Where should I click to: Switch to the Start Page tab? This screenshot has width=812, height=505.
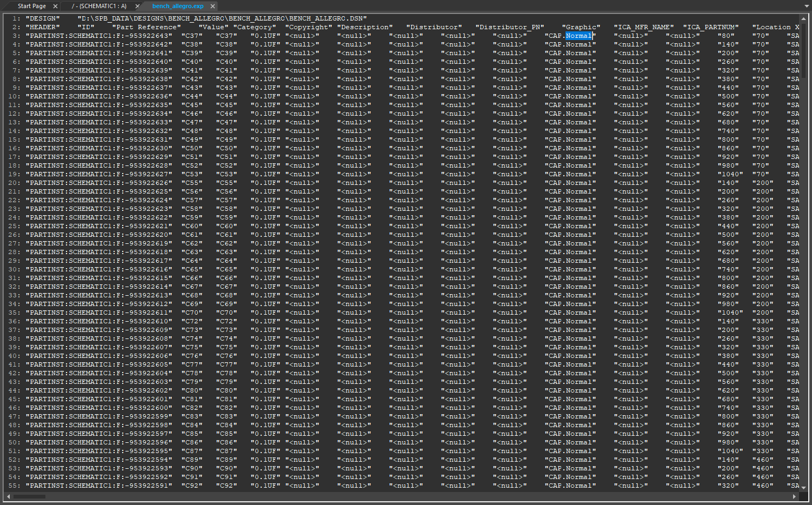coord(31,6)
